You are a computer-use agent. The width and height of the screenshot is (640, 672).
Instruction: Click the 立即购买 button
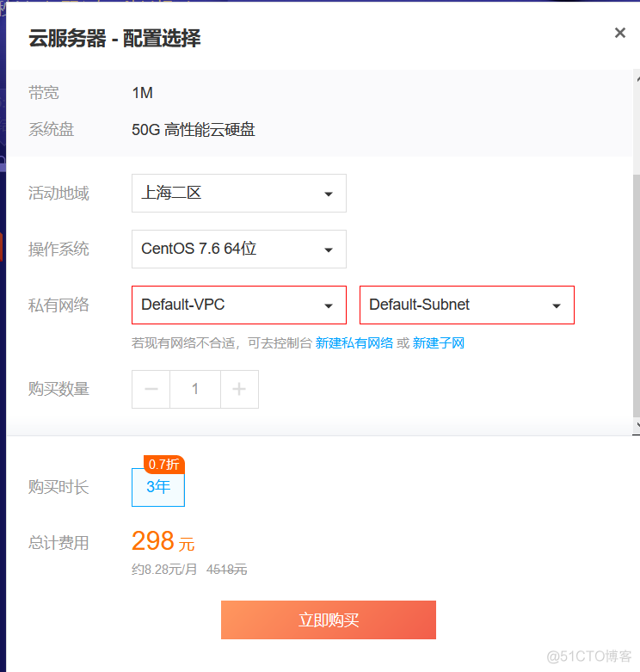point(328,620)
